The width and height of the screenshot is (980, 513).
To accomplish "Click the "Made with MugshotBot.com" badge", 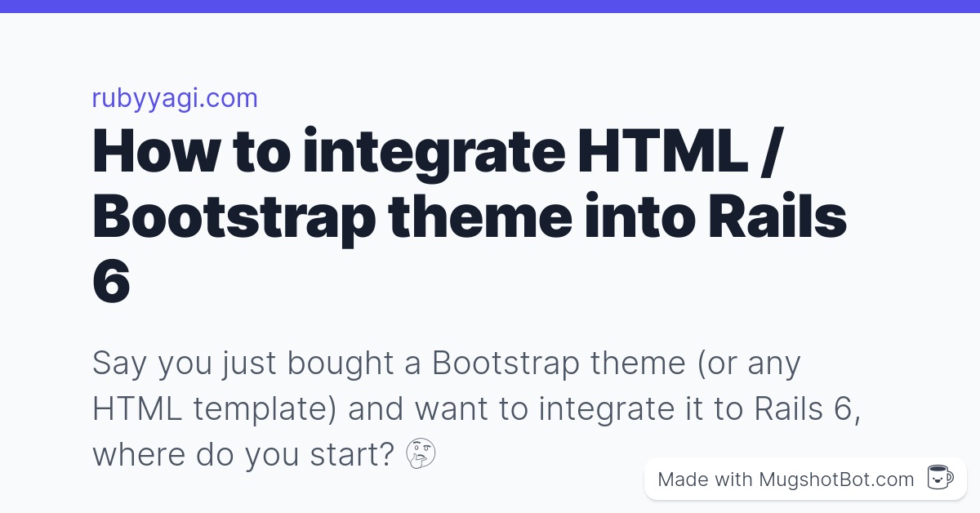I will click(x=805, y=479).
